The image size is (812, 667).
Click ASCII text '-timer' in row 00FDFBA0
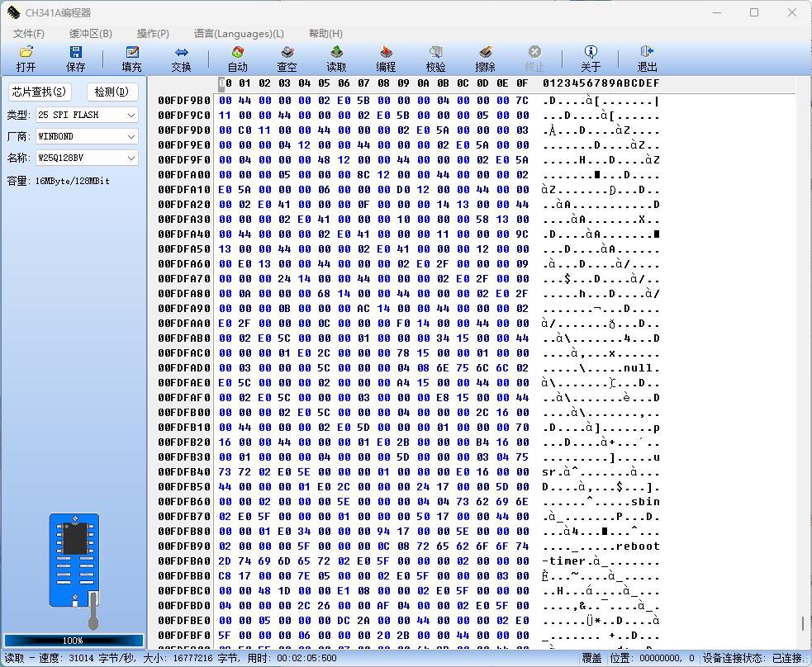click(x=563, y=561)
